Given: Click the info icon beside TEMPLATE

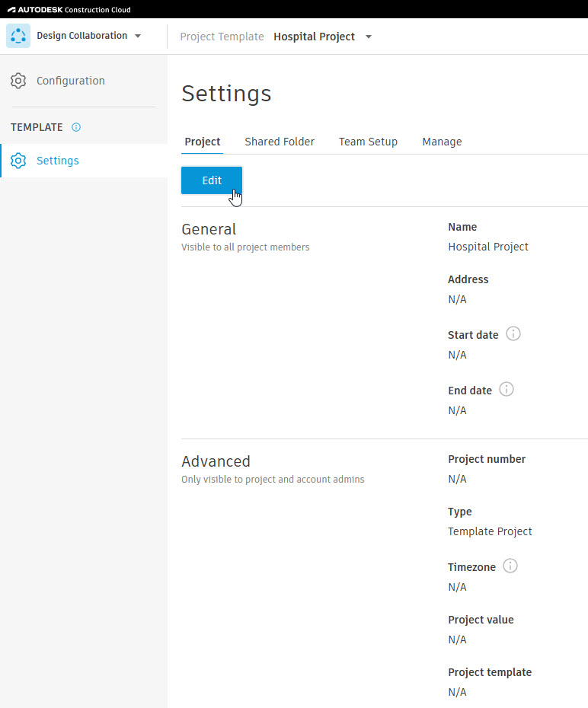Looking at the screenshot, I should [x=76, y=127].
